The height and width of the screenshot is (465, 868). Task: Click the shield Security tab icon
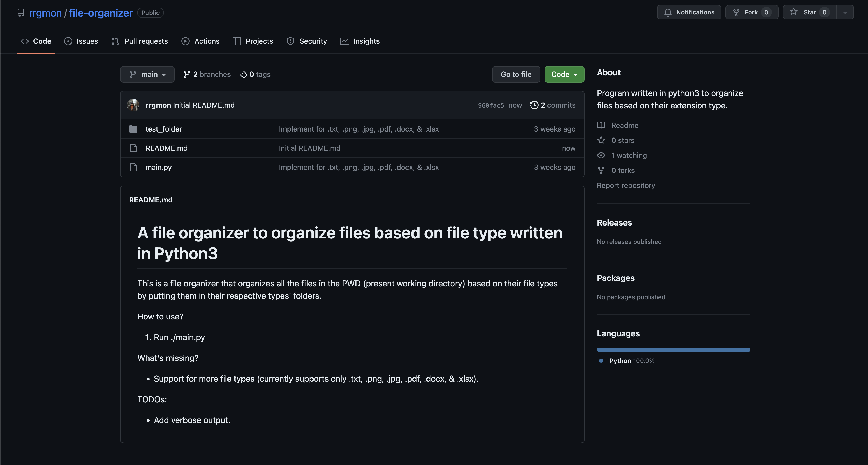click(290, 41)
